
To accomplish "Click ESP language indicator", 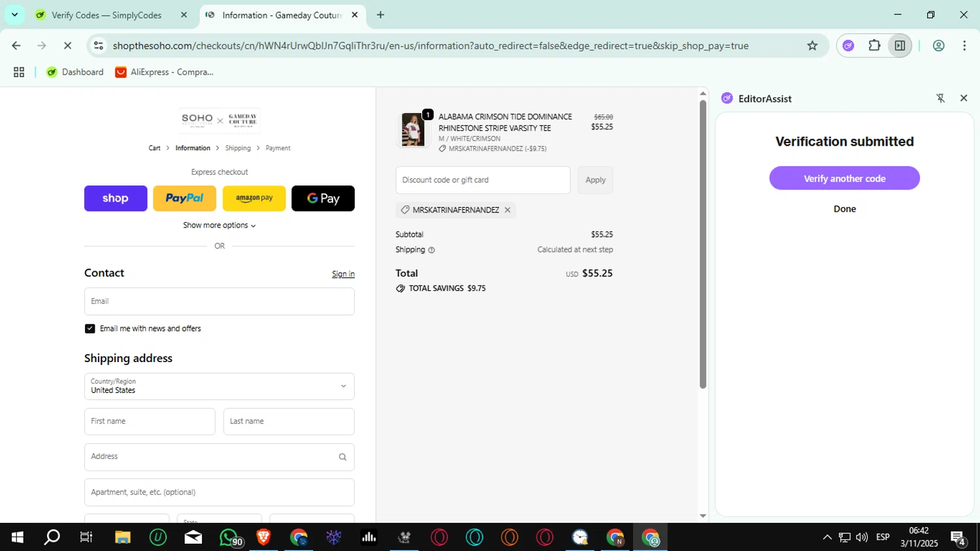I will pos(883,537).
